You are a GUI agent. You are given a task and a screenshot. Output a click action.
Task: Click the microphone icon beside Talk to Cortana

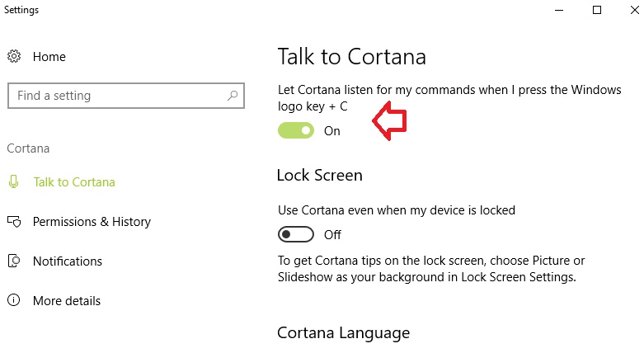pos(13,181)
